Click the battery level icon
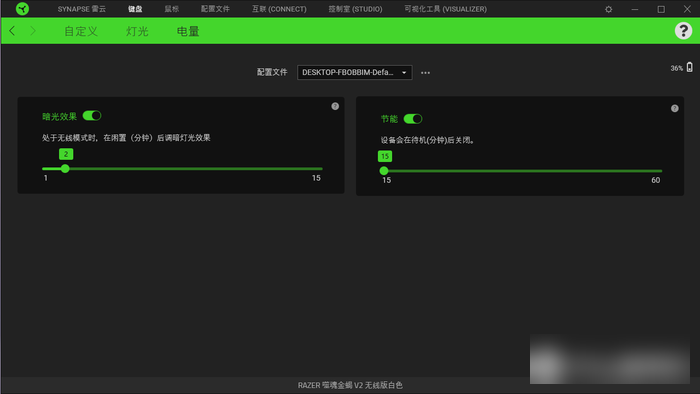 click(x=690, y=67)
